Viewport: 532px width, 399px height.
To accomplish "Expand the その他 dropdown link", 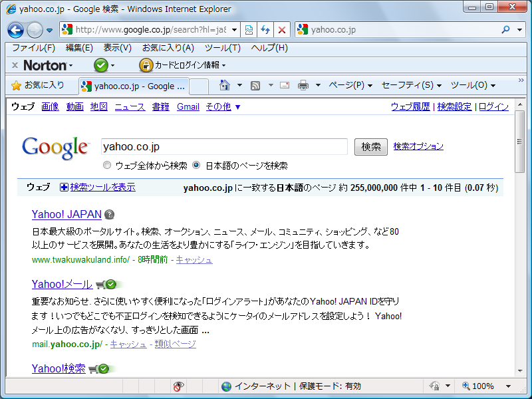I will point(223,106).
